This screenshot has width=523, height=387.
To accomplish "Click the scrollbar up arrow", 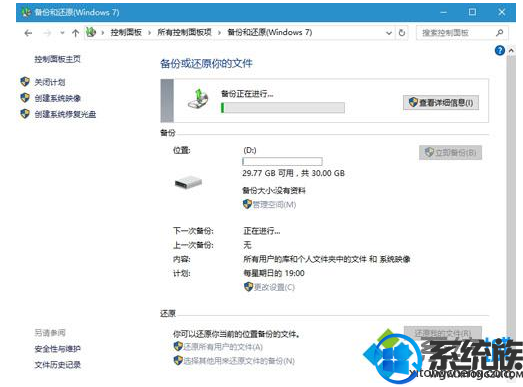I will [511, 51].
